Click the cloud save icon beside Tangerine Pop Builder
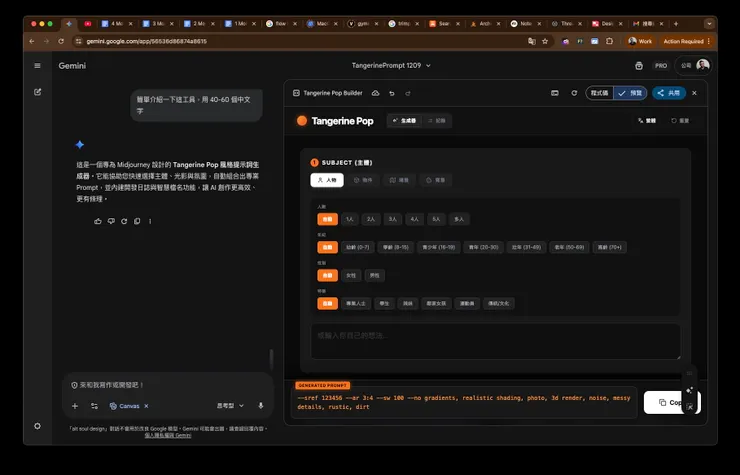 click(375, 93)
